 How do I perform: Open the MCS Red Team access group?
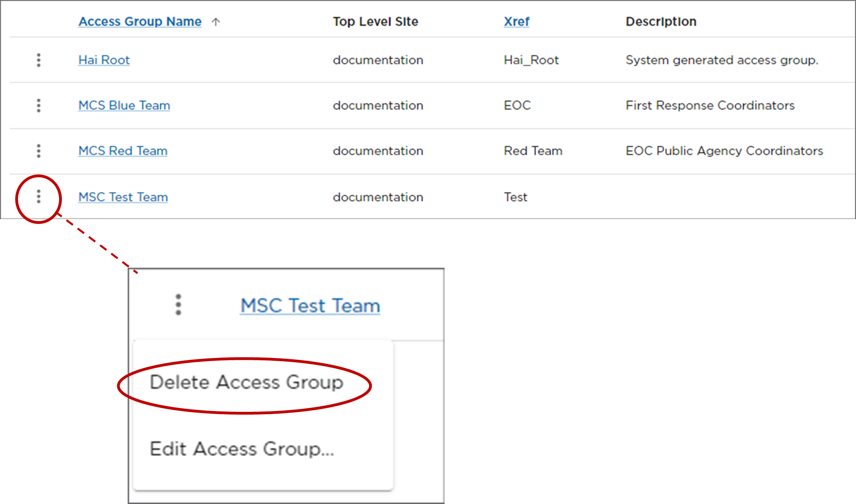click(x=123, y=151)
